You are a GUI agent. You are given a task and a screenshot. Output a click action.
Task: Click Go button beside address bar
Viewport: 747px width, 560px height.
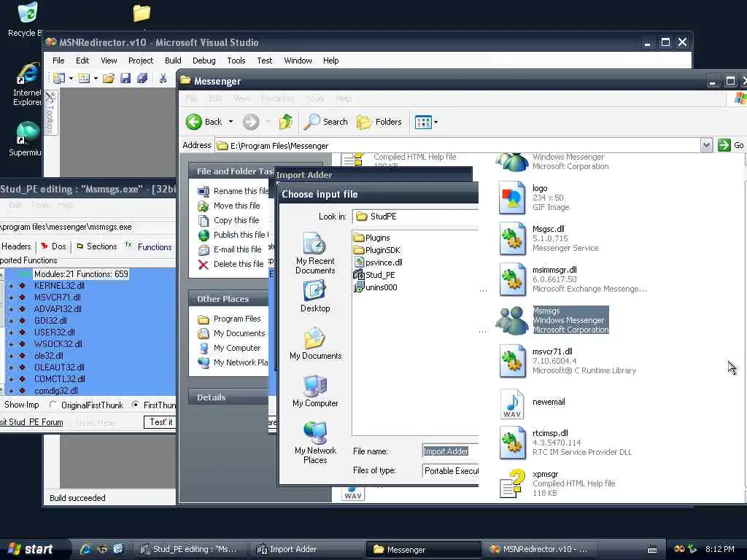tap(731, 145)
